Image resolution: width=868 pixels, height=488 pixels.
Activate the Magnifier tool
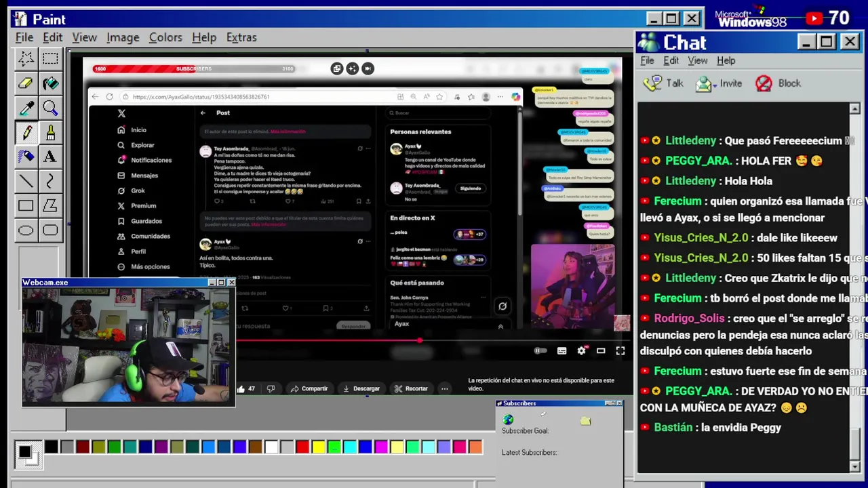point(50,108)
